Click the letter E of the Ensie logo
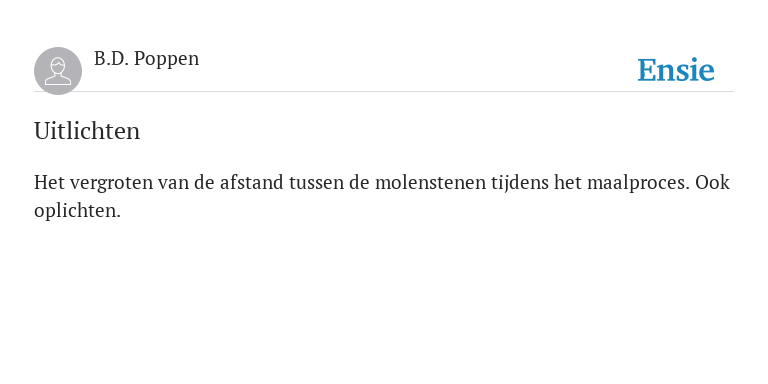Screen dimensions: 768x384 (648, 70)
